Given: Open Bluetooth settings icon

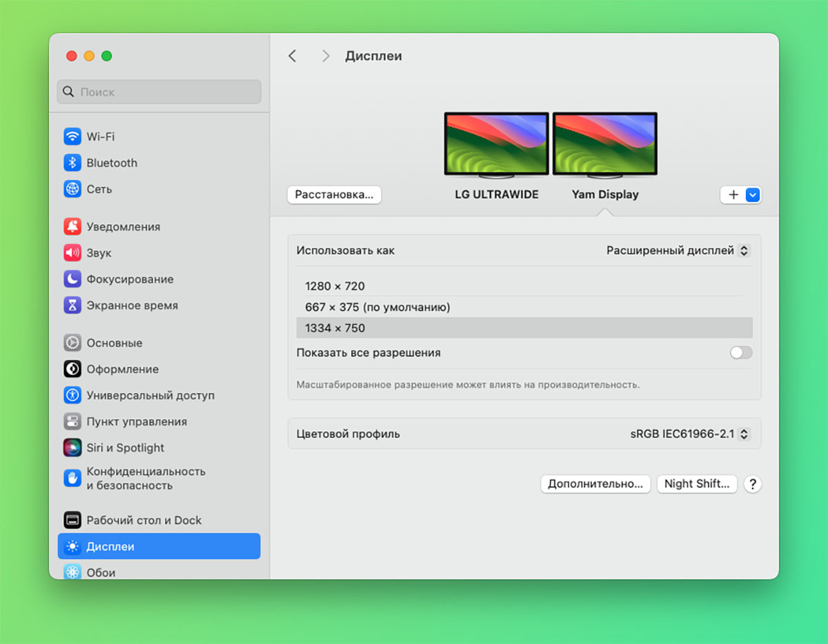Looking at the screenshot, I should (x=72, y=163).
